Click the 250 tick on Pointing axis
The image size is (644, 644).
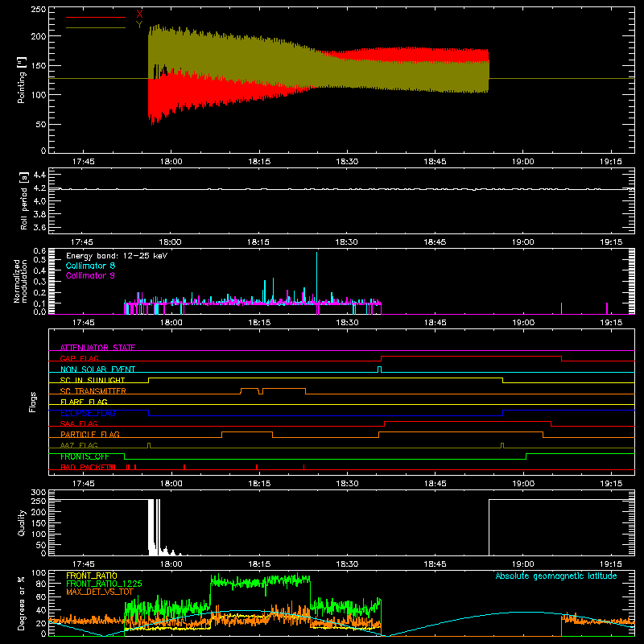click(x=39, y=10)
